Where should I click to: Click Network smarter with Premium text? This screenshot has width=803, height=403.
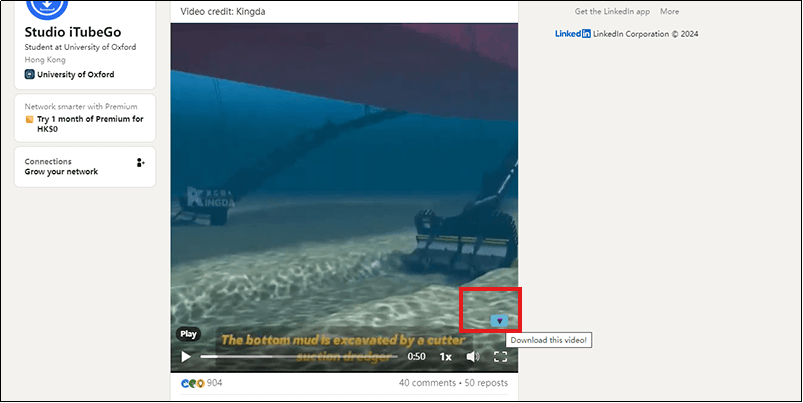pyautogui.click(x=81, y=107)
